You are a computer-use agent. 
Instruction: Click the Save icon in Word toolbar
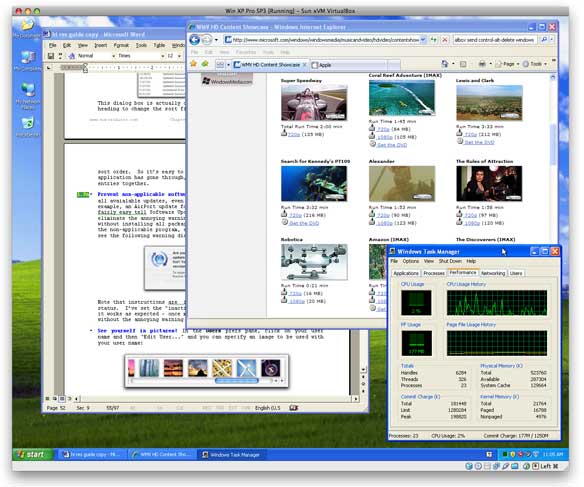(x=51, y=56)
